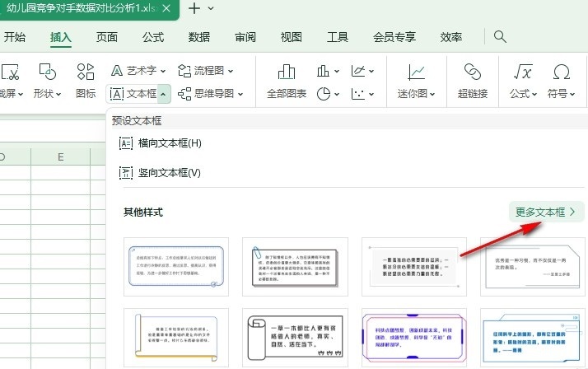Switch to the 页面 tab
The width and height of the screenshot is (588, 369).
107,37
